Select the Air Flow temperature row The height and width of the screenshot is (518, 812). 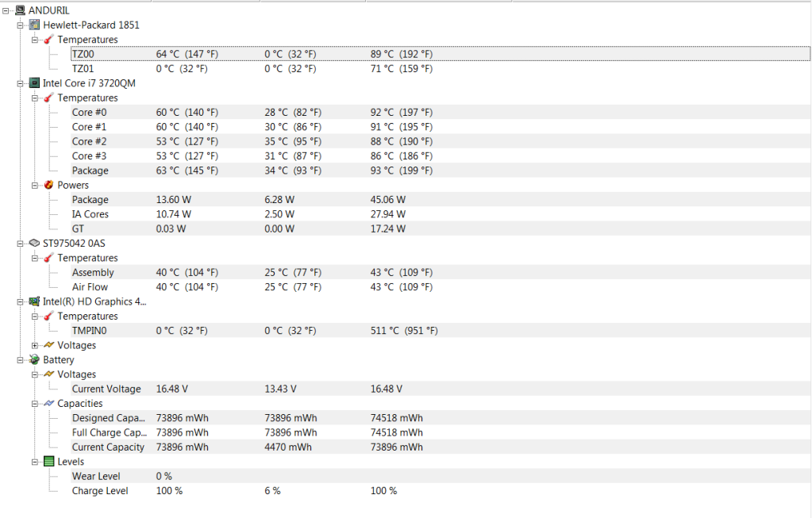pyautogui.click(x=90, y=287)
